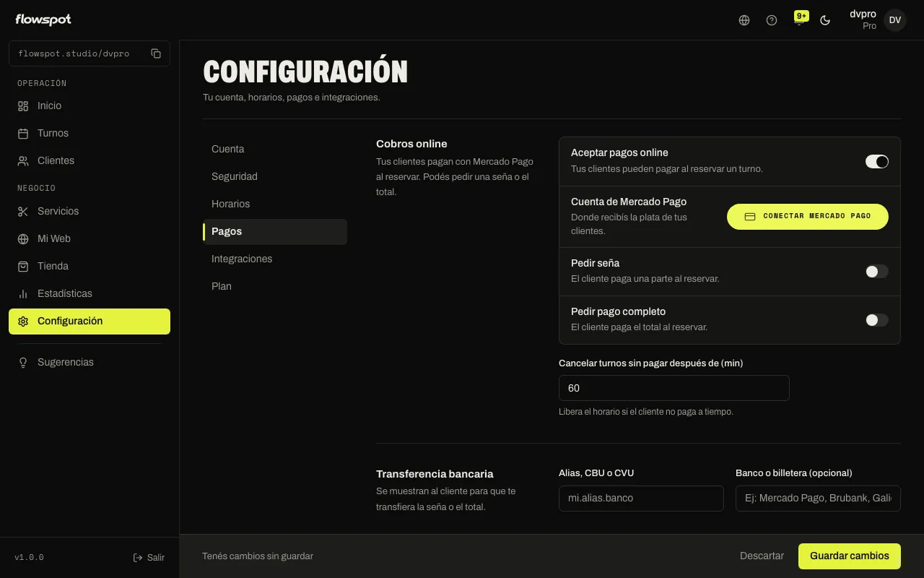The width and height of the screenshot is (924, 578).
Task: Click the flowspot logo
Action: (43, 20)
